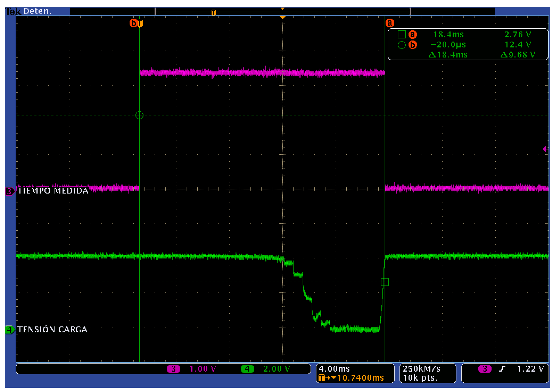555x392 pixels.
Task: Click the Deten. acquisition status label
Action: [38, 11]
